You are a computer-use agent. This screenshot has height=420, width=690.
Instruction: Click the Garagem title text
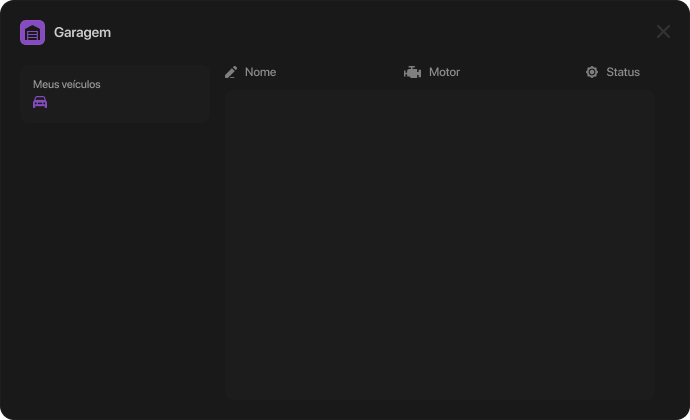click(x=82, y=32)
